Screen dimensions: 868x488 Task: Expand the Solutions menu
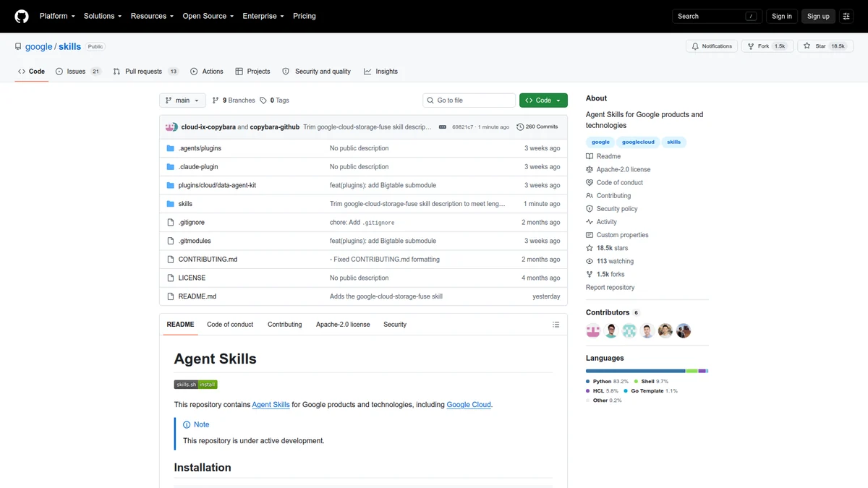click(102, 16)
